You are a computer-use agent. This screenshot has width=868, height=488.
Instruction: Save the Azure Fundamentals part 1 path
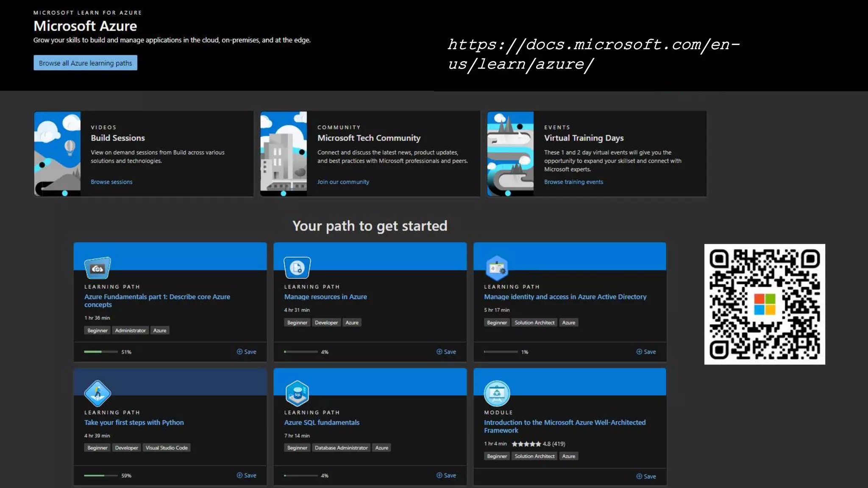[246, 352]
